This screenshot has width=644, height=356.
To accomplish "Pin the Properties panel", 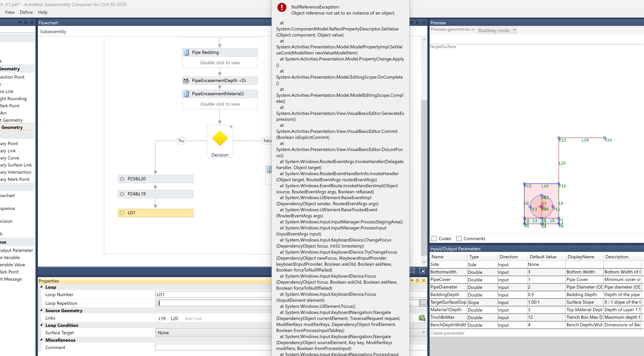I will [417, 280].
